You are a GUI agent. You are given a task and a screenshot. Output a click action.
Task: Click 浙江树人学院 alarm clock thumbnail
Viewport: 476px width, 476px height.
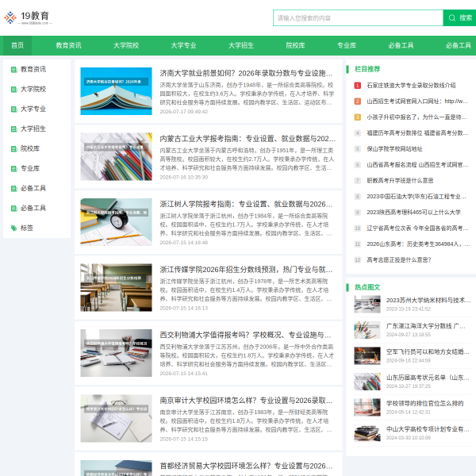(x=116, y=222)
